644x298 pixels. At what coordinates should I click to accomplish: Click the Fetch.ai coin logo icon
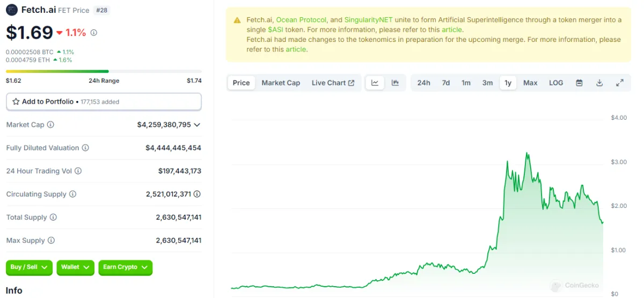coord(12,10)
